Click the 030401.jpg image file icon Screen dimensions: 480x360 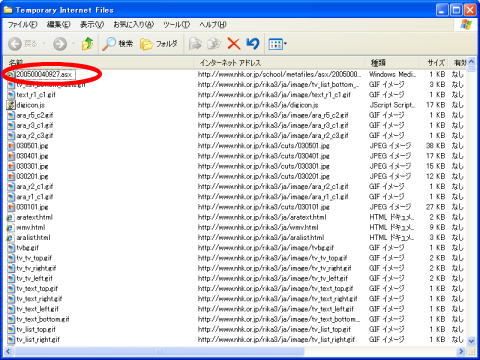11,156
